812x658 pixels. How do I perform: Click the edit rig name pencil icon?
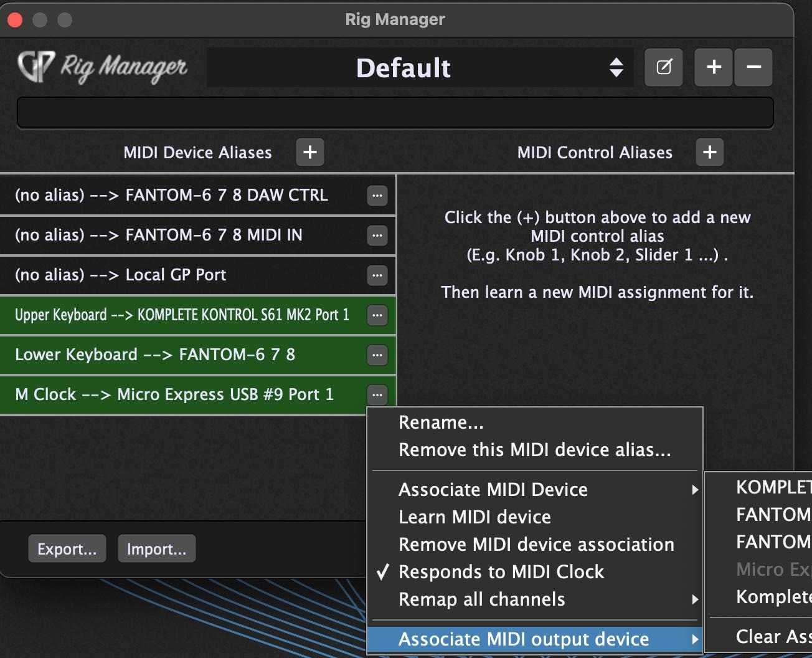tap(664, 67)
